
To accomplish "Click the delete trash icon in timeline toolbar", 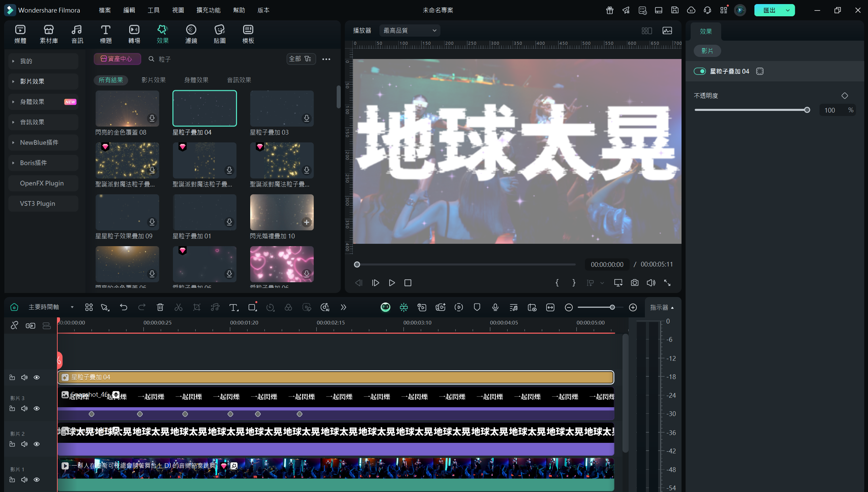I will point(160,307).
